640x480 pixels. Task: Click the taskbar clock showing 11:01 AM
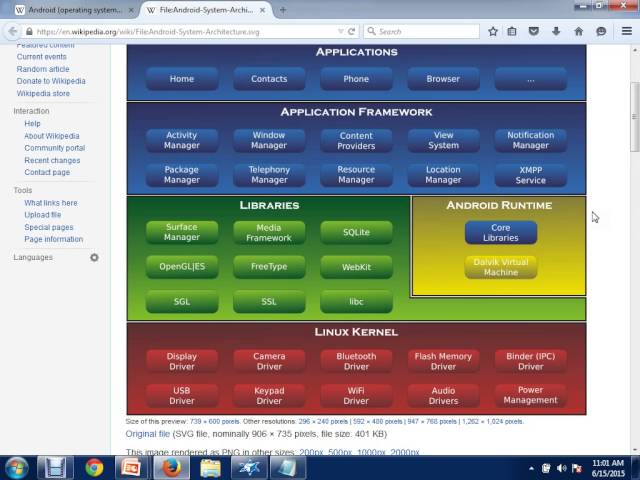pyautogui.click(x=608, y=468)
